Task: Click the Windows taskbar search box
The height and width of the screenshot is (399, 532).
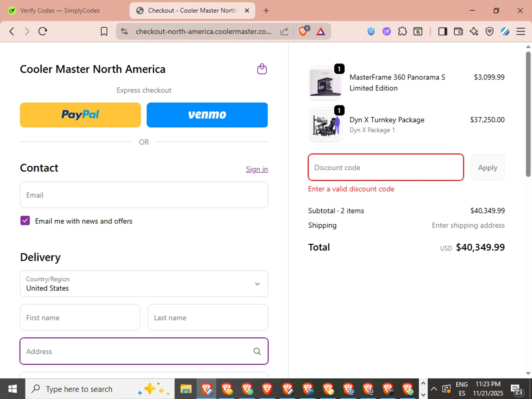Action: [100, 389]
